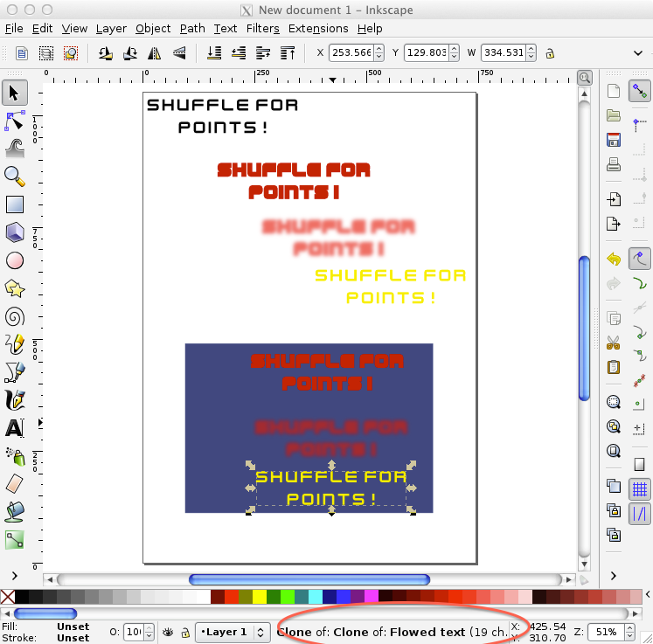
Task: Expand the toolbar overflow arrow
Action: (637, 52)
